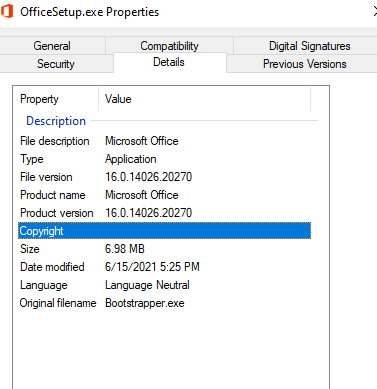Select the Details tab

[x=169, y=62]
